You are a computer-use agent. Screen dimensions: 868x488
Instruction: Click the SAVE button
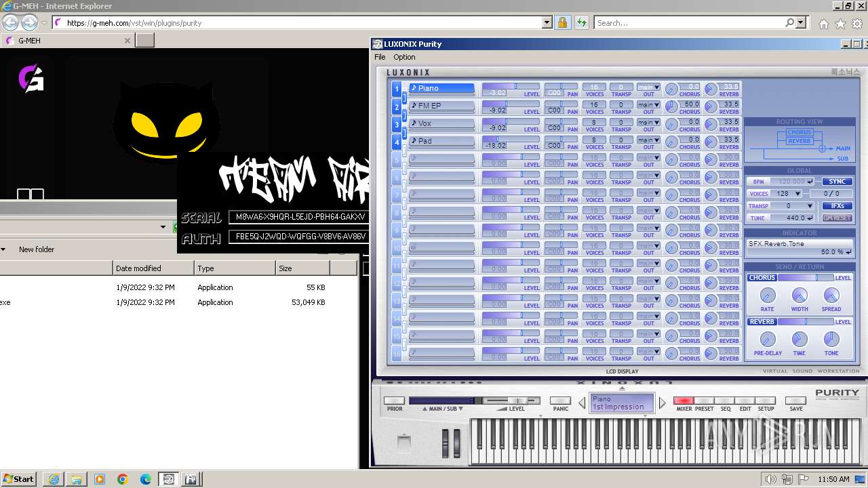(796, 401)
